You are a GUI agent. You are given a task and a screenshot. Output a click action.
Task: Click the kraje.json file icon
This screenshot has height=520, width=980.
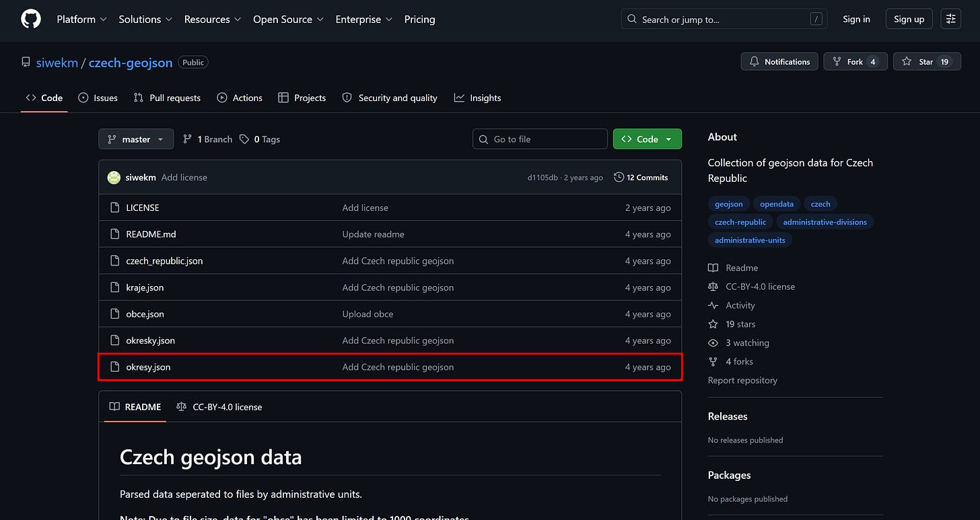pos(114,288)
